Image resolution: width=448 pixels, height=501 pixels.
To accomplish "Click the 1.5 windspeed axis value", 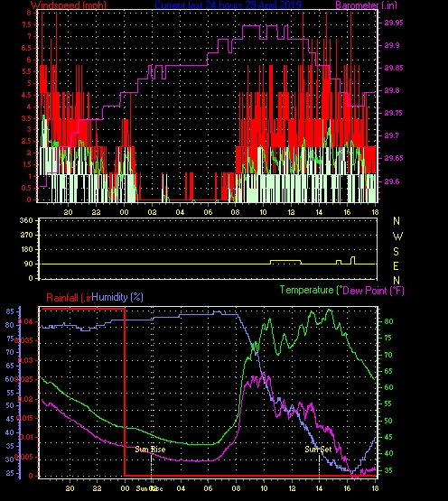I will [x=27, y=164].
